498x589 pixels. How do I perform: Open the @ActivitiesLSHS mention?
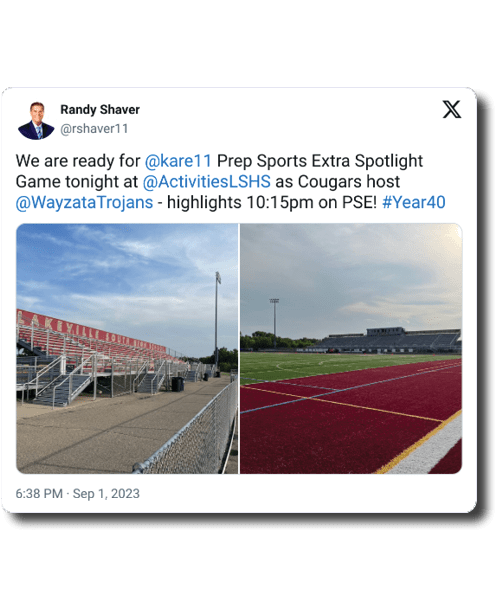(x=207, y=182)
